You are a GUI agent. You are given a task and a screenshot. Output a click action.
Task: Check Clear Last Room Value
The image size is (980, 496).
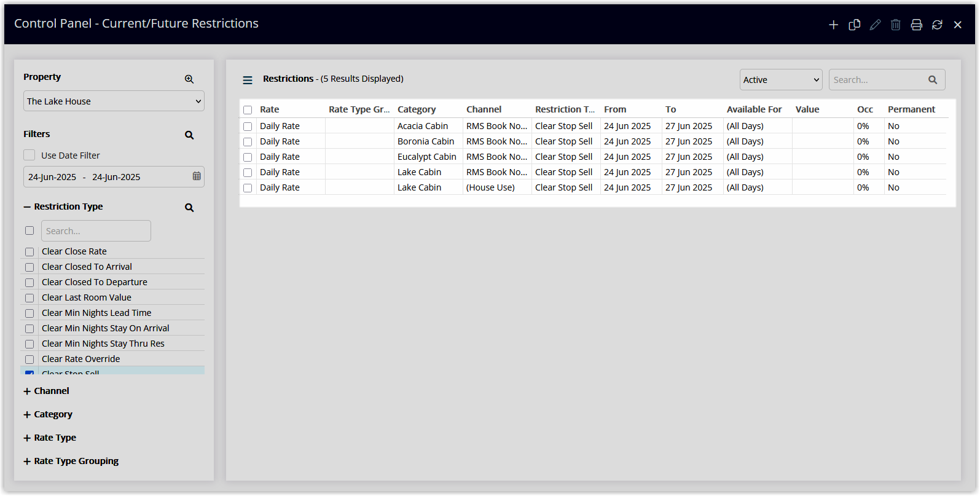click(29, 298)
